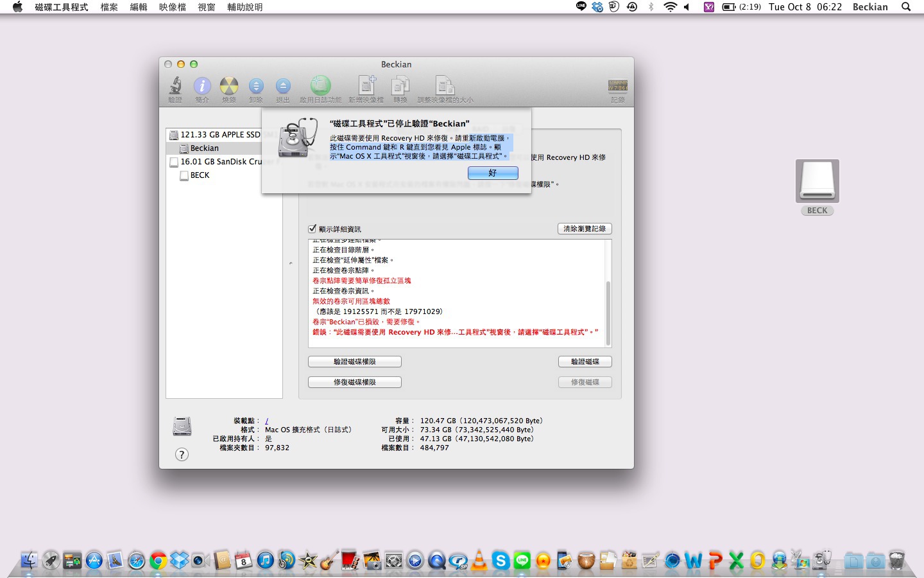The width and height of the screenshot is (924, 578).
Task: Click the file count value 484,797
Action: click(x=434, y=448)
